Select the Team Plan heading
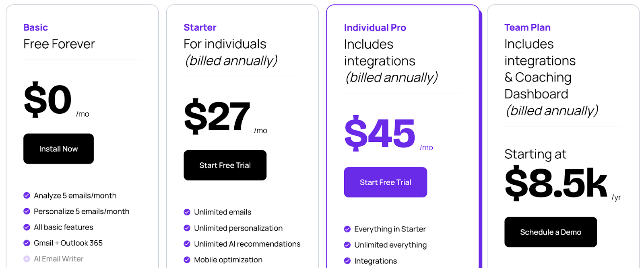 pos(528,27)
